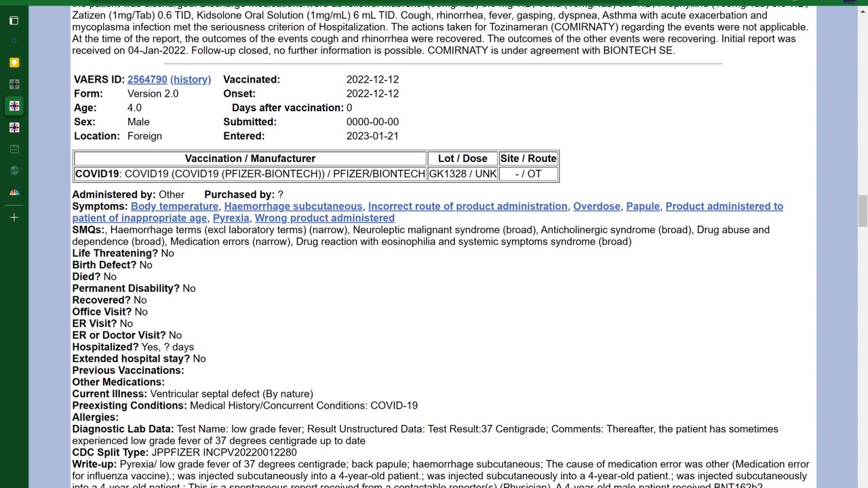The height and width of the screenshot is (488, 868).
Task: Click the 'Birth Defect?' line
Action: point(112,265)
